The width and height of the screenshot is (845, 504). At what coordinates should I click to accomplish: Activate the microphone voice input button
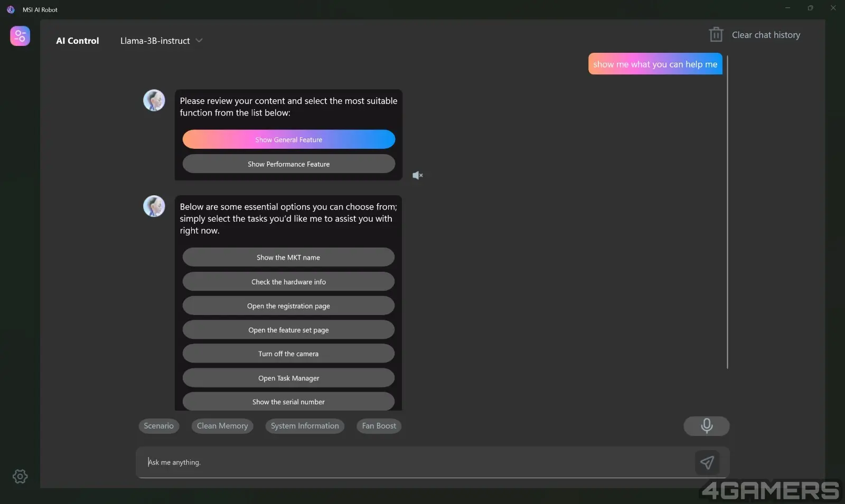[x=707, y=426]
